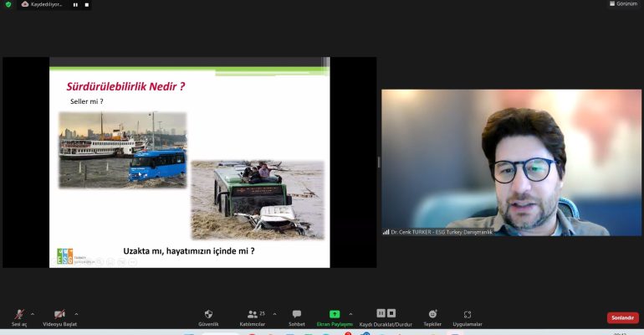Screen dimensions: 644x335
Task: Unmute microphone with Sesi aç icon
Action: click(18, 315)
